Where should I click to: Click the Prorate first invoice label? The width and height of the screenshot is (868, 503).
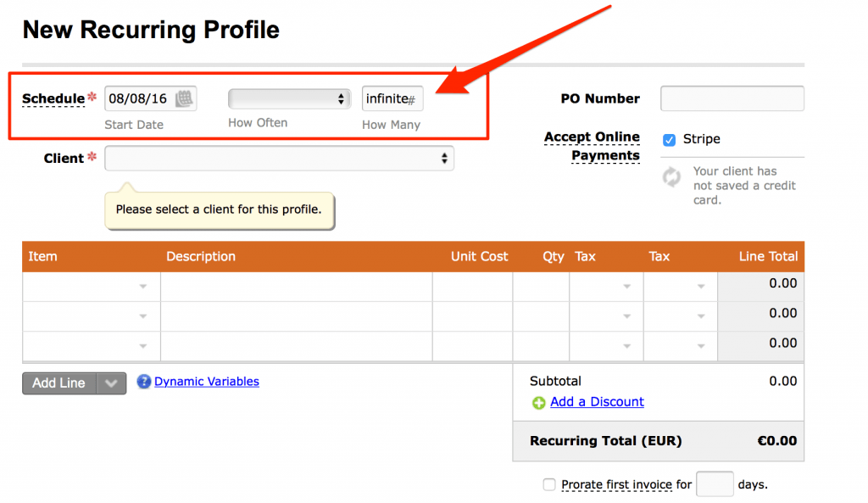617,484
